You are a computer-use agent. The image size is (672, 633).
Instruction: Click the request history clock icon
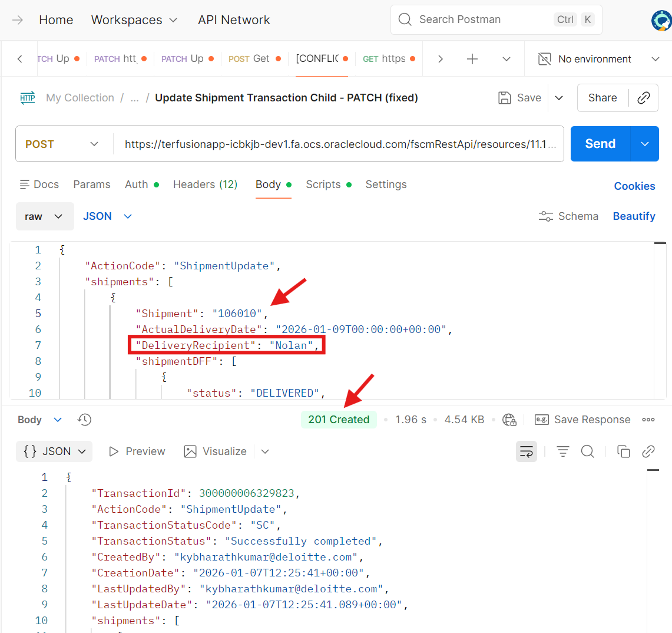pos(84,420)
